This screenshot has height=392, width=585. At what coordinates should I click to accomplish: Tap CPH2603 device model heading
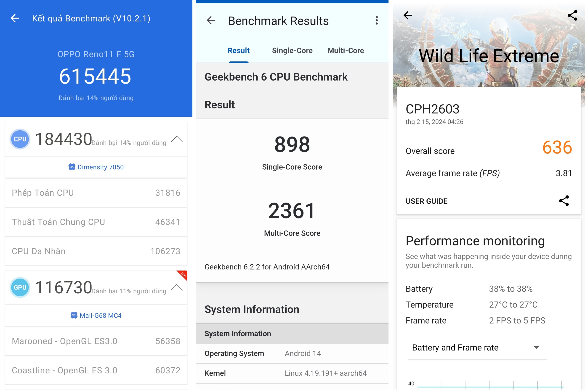[x=432, y=109]
